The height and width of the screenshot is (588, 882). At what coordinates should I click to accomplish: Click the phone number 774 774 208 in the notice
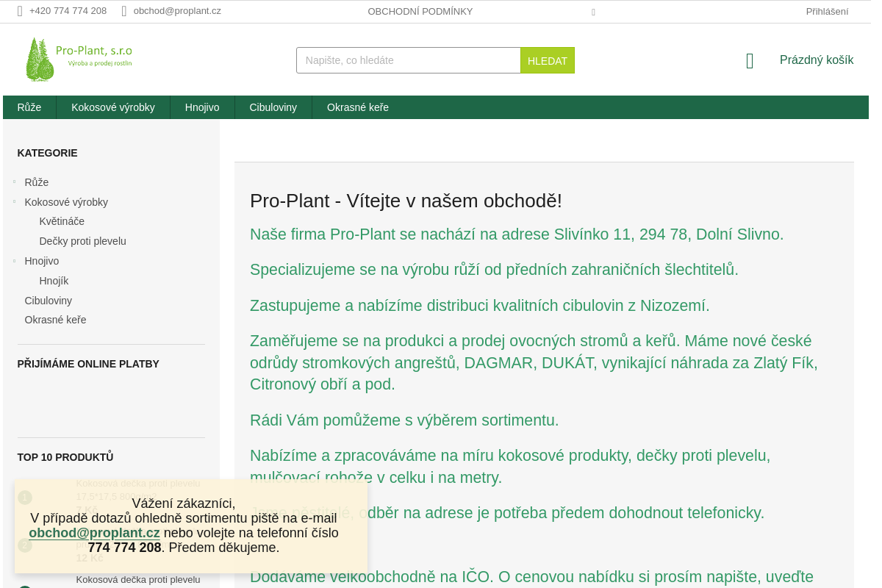(x=124, y=548)
